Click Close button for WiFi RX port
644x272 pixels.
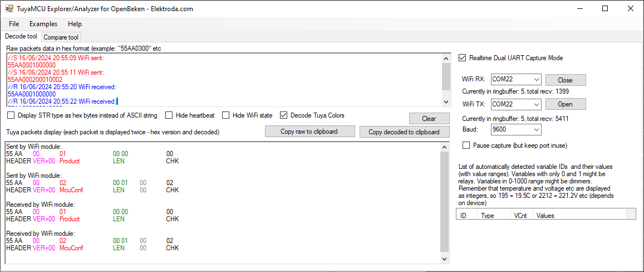(x=566, y=80)
